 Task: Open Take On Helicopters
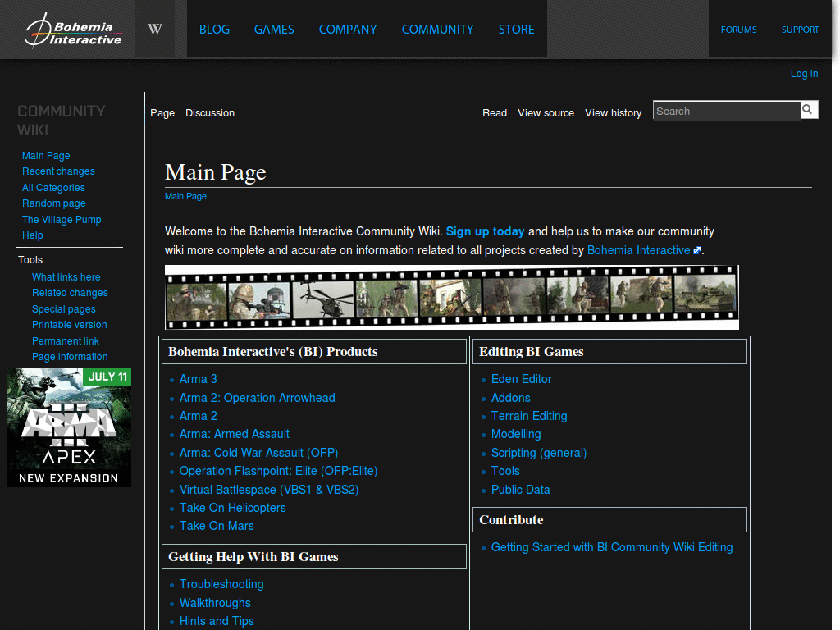click(x=232, y=508)
